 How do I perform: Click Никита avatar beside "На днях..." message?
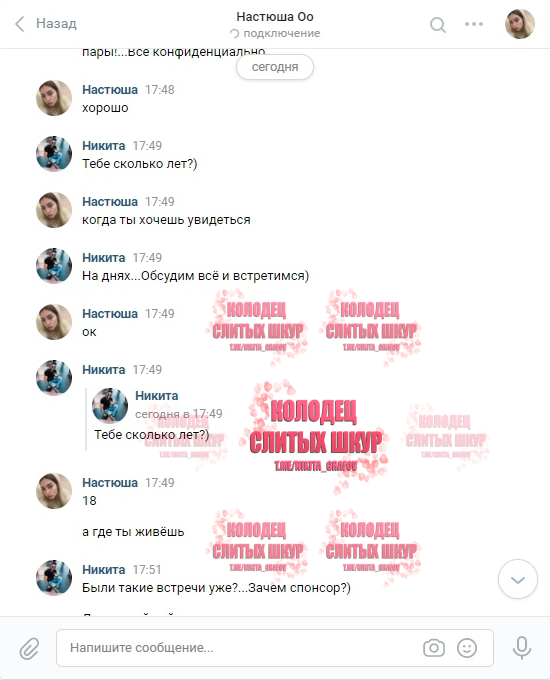coord(54,266)
